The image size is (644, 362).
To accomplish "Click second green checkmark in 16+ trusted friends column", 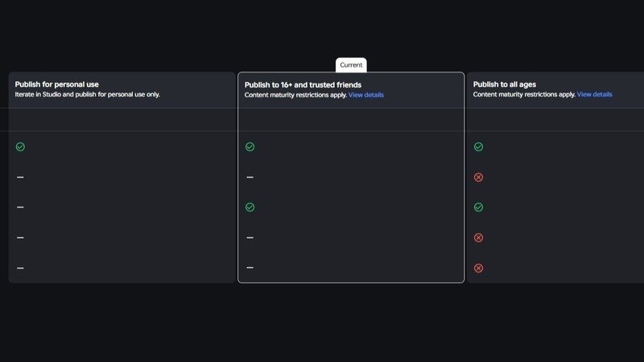I will (x=250, y=208).
